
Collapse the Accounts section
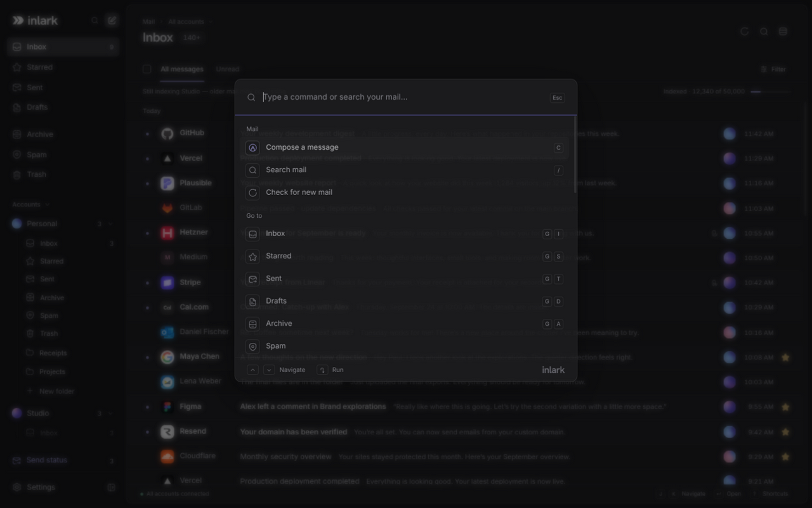coord(31,204)
